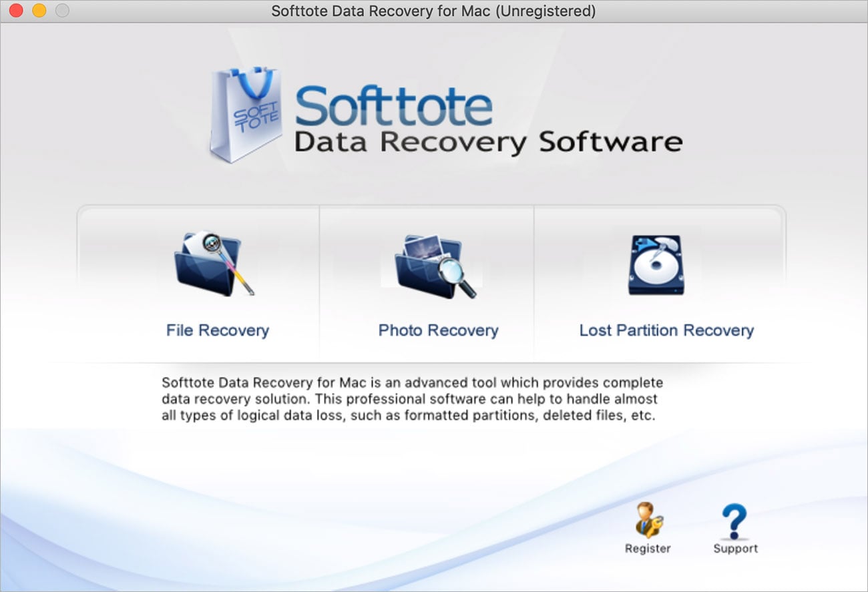
Task: Select the Lost Partition Recovery text label
Action: (666, 330)
